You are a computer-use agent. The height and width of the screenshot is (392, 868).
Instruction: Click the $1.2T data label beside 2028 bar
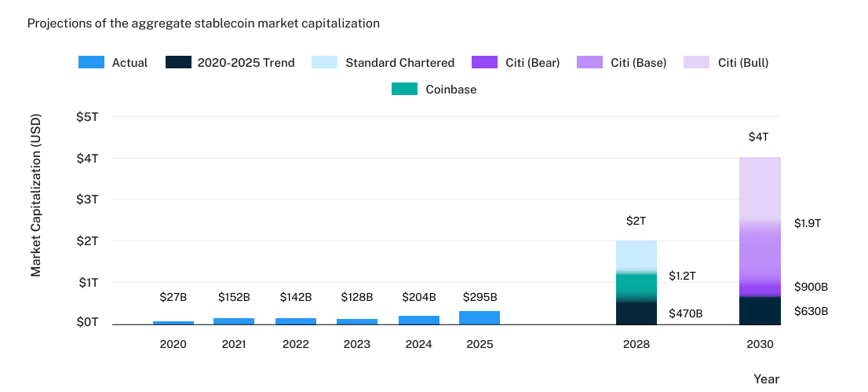[682, 276]
